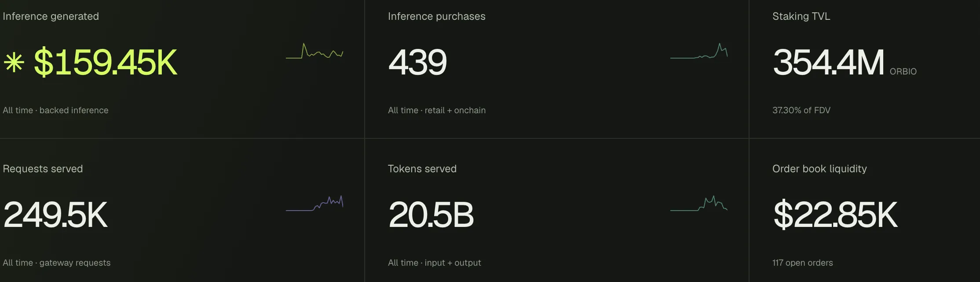Click the ORBIO token unit label
Image resolution: width=980 pixels, height=282 pixels.
[x=903, y=71]
